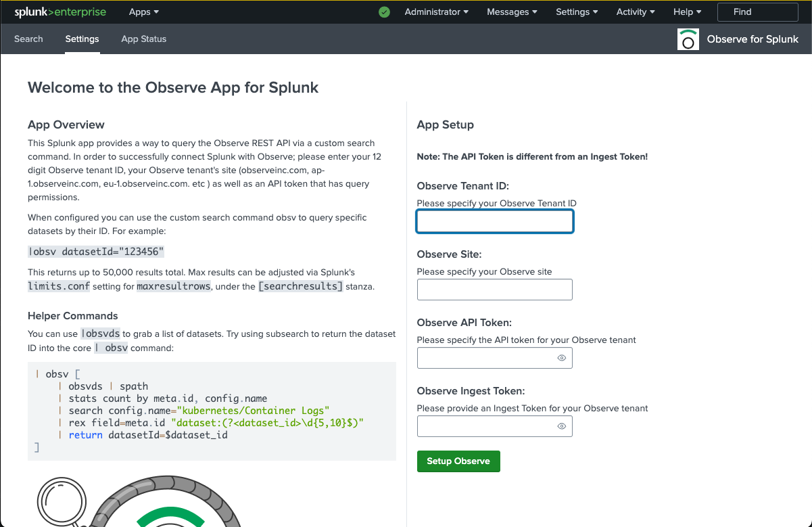Viewport: 812px width, 527px height.
Task: Click the Observe Tenant ID label
Action: 463,186
